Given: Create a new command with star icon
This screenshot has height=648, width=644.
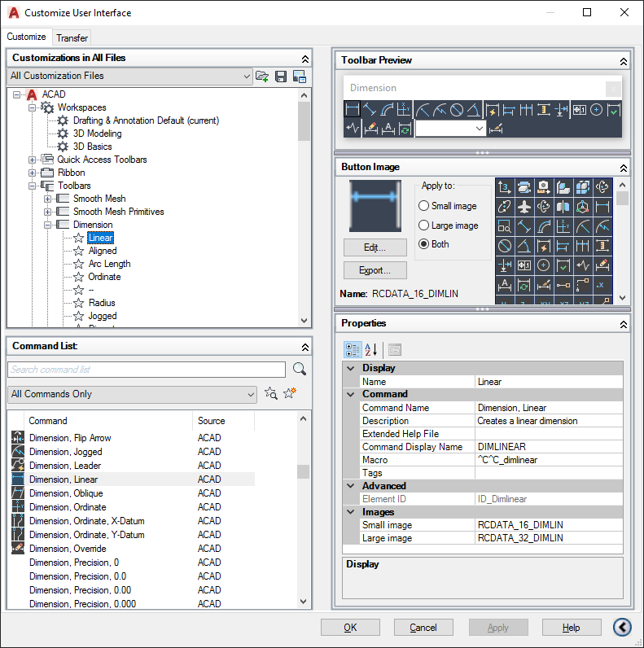Looking at the screenshot, I should [x=290, y=393].
